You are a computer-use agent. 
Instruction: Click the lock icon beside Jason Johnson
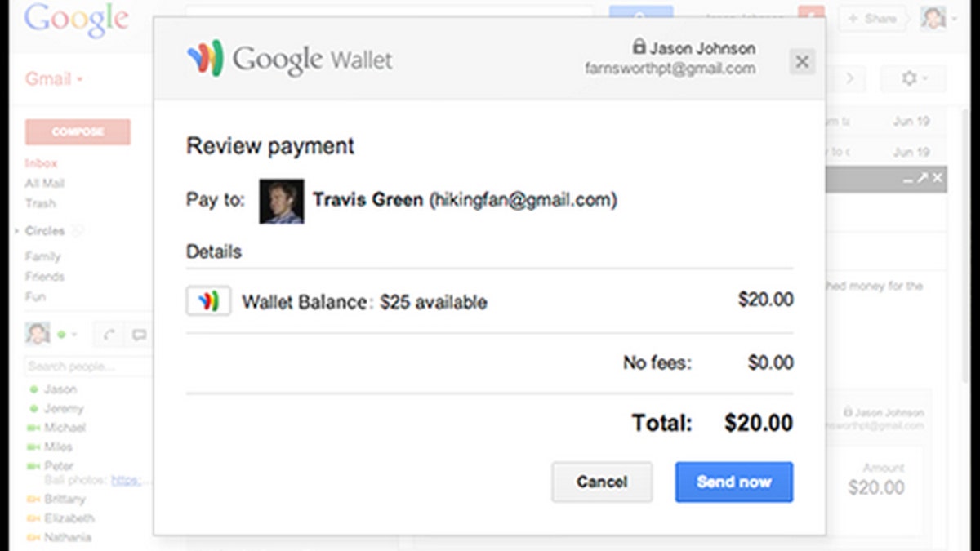pos(639,47)
